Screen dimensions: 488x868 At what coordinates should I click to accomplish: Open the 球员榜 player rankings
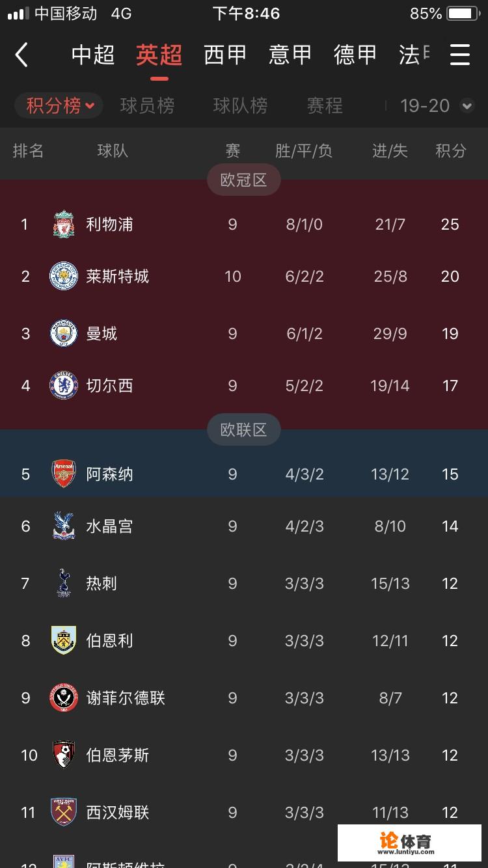click(148, 105)
